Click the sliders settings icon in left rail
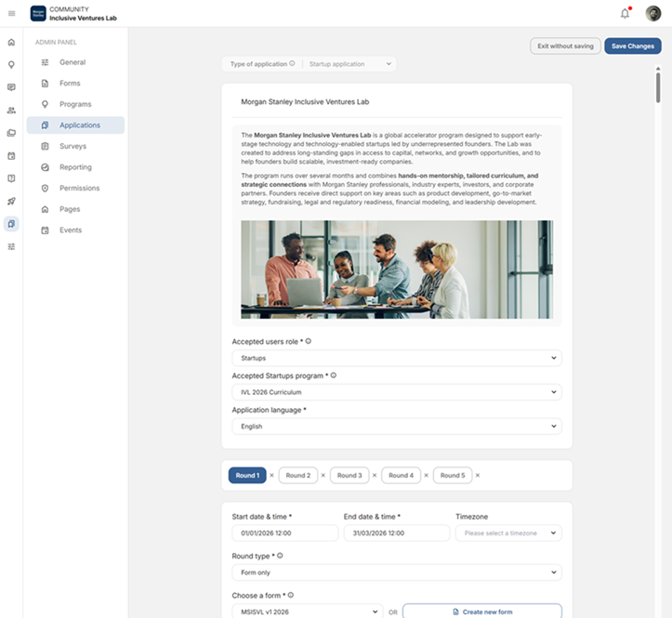 [x=11, y=246]
